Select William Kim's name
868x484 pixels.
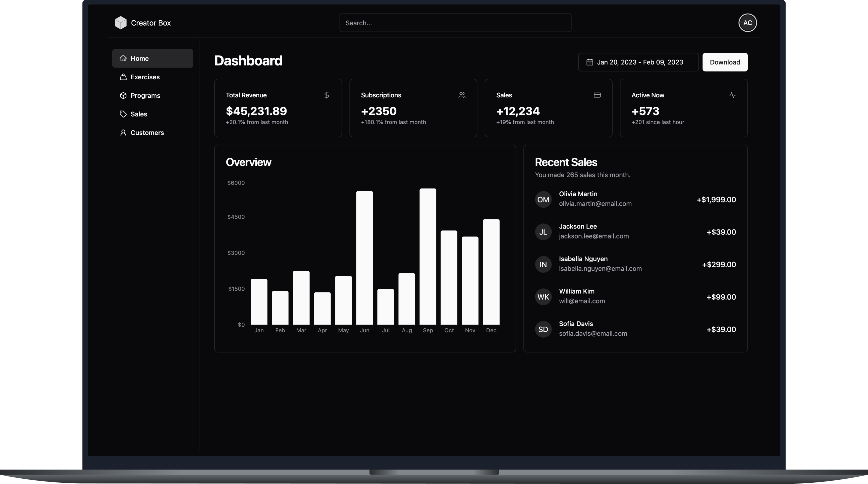click(x=577, y=291)
